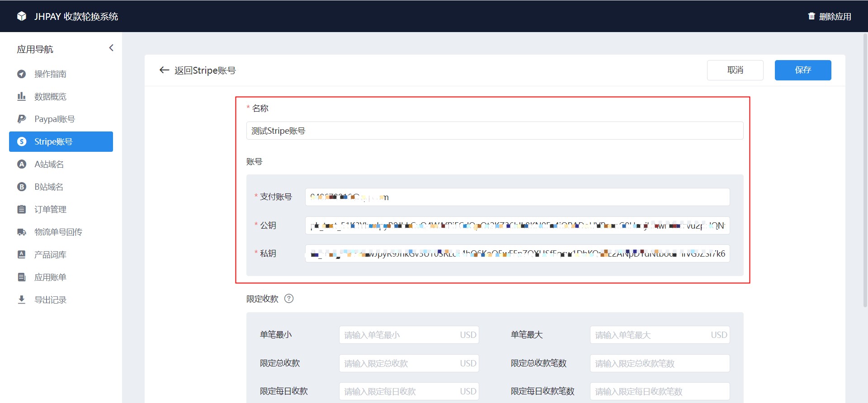Image resolution: width=868 pixels, height=403 pixels.
Task: Click the 保存 button
Action: pyautogui.click(x=803, y=70)
